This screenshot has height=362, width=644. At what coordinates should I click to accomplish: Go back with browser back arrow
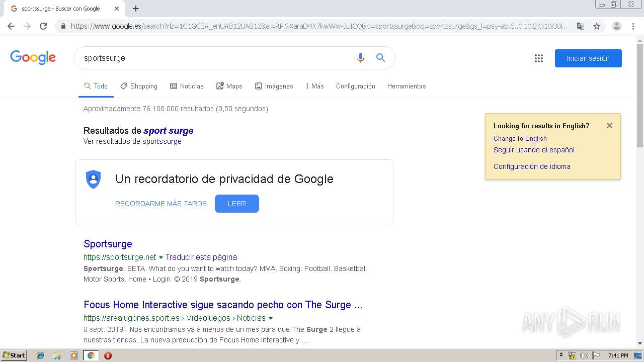pos(11,26)
